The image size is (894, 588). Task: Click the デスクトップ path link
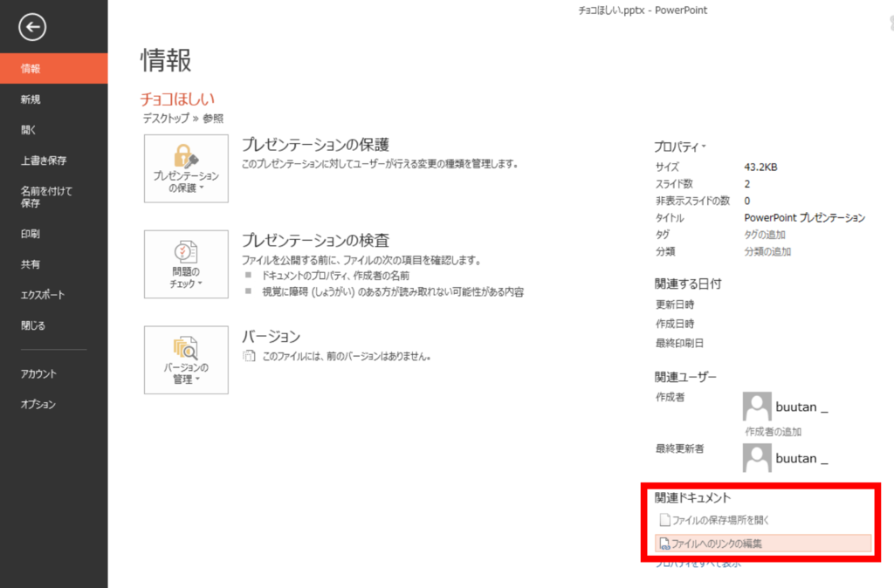point(166,119)
